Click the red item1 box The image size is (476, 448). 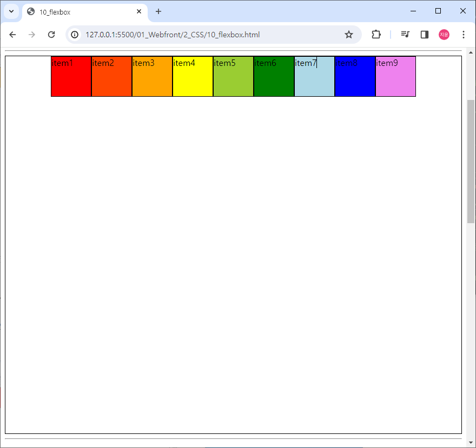tap(71, 76)
